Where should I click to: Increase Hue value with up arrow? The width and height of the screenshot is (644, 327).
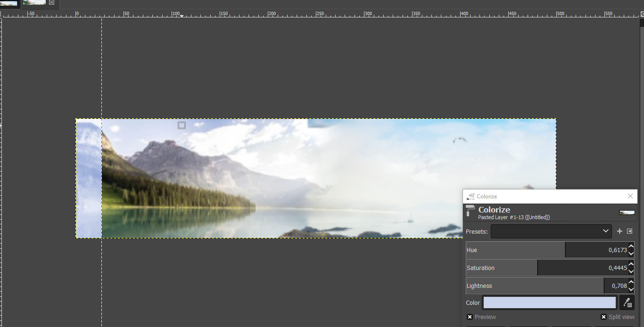631,246
